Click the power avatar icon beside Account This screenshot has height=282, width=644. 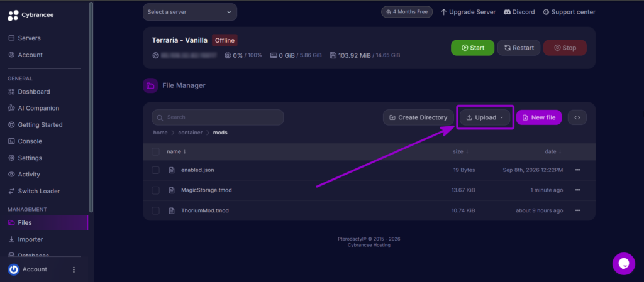point(14,269)
